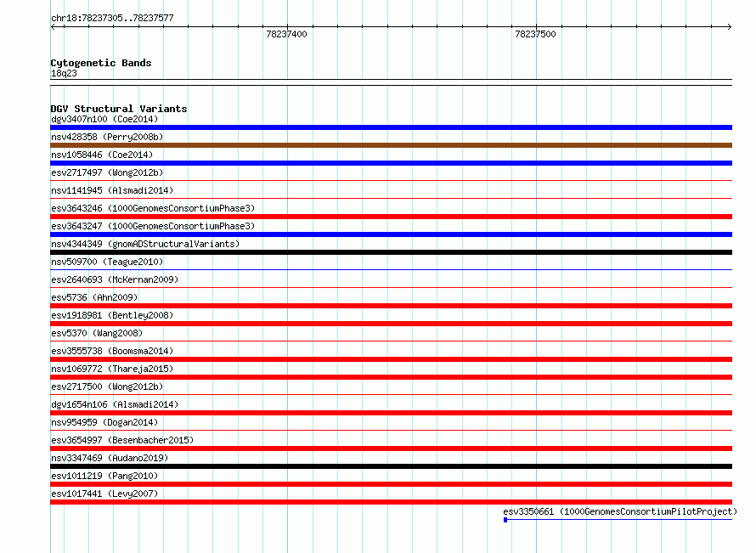
Task: Click the black bar under nsv3347469
Action: click(391, 466)
